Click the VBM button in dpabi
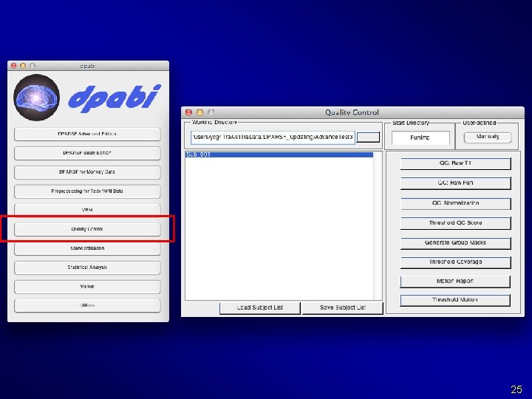The height and width of the screenshot is (399, 532). click(x=87, y=210)
